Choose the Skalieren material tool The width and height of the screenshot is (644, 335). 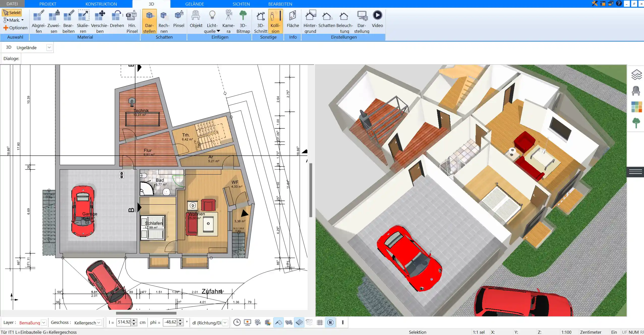(x=83, y=21)
